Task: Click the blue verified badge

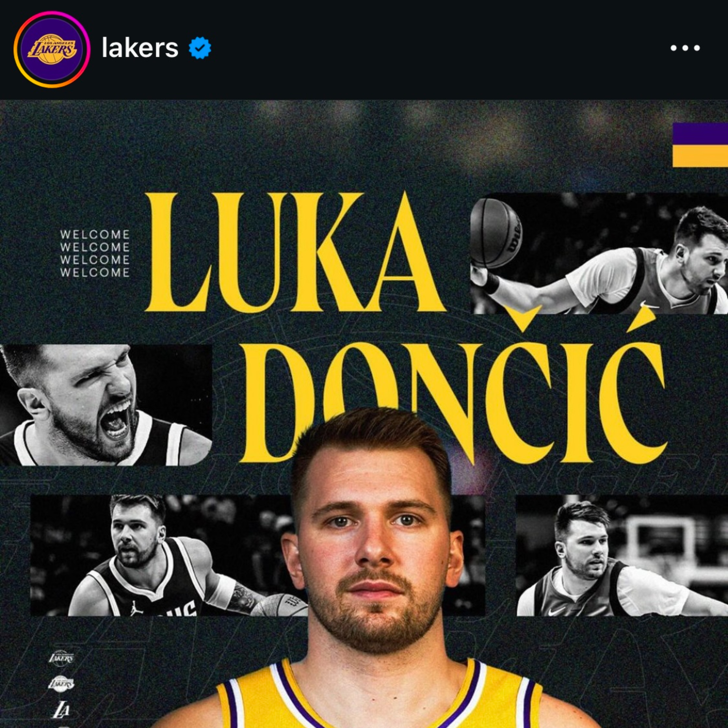Action: [x=200, y=48]
